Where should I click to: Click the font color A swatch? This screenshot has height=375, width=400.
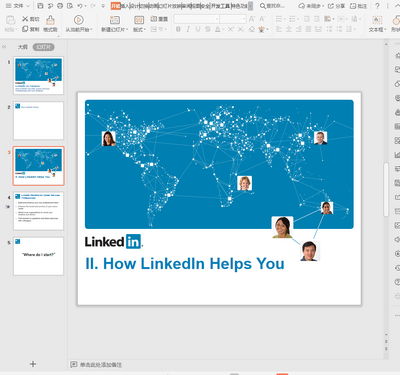click(218, 29)
